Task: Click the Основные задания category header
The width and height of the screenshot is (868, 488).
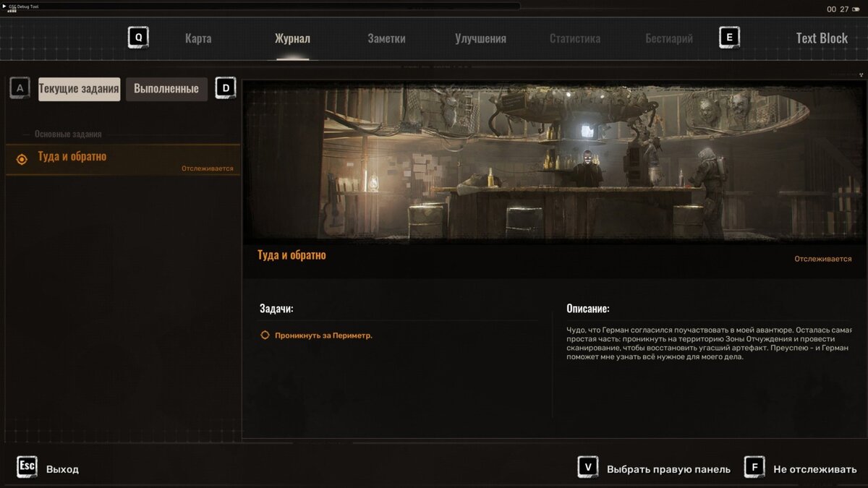Action: 68,134
